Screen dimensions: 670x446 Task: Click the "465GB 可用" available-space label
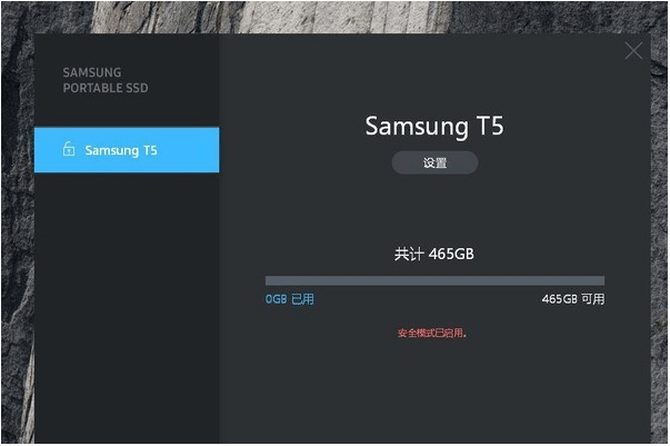click(573, 299)
